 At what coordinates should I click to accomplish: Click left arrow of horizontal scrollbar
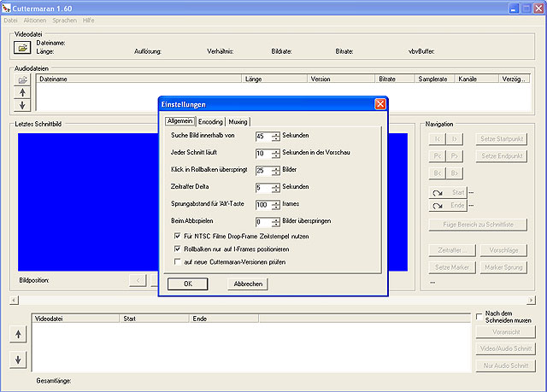click(14, 300)
